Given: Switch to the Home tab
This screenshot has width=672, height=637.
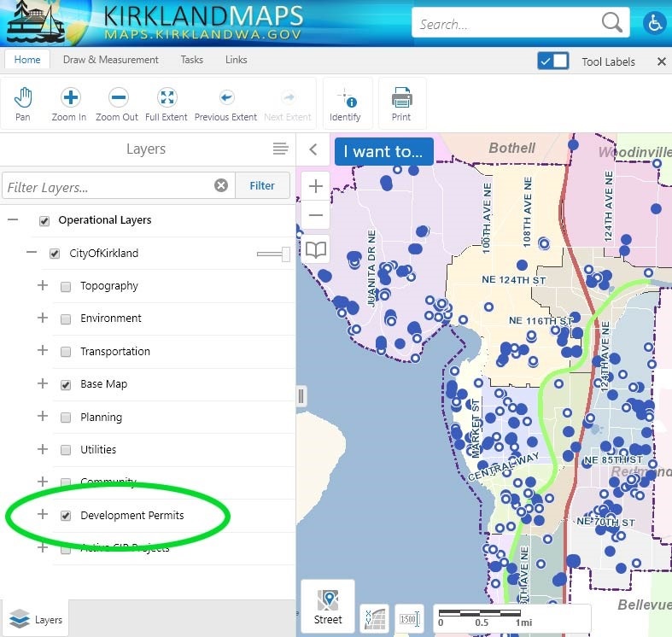Looking at the screenshot, I should [27, 60].
